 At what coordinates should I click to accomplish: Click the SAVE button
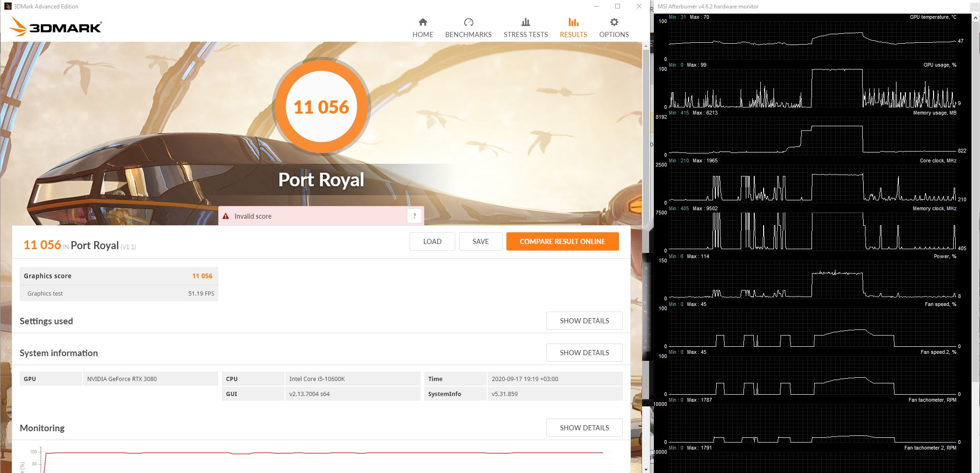(481, 242)
